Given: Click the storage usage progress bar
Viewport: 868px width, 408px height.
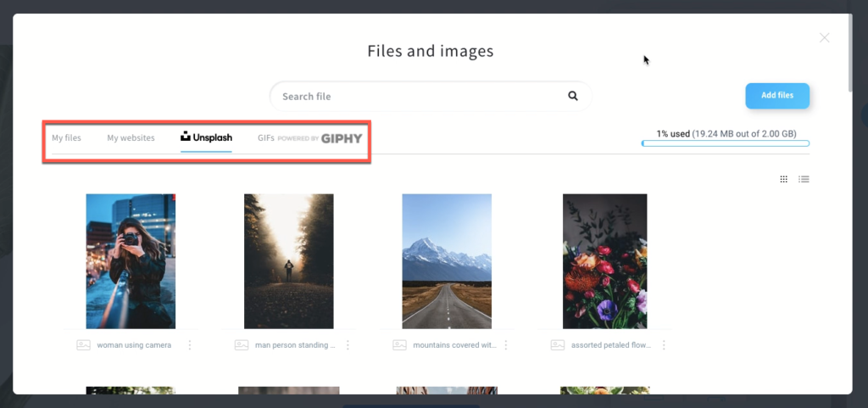Looking at the screenshot, I should coord(726,143).
